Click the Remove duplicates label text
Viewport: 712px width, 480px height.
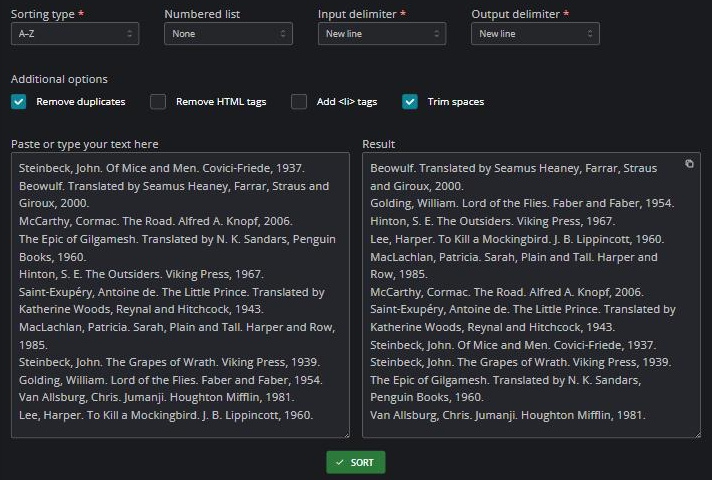81,102
